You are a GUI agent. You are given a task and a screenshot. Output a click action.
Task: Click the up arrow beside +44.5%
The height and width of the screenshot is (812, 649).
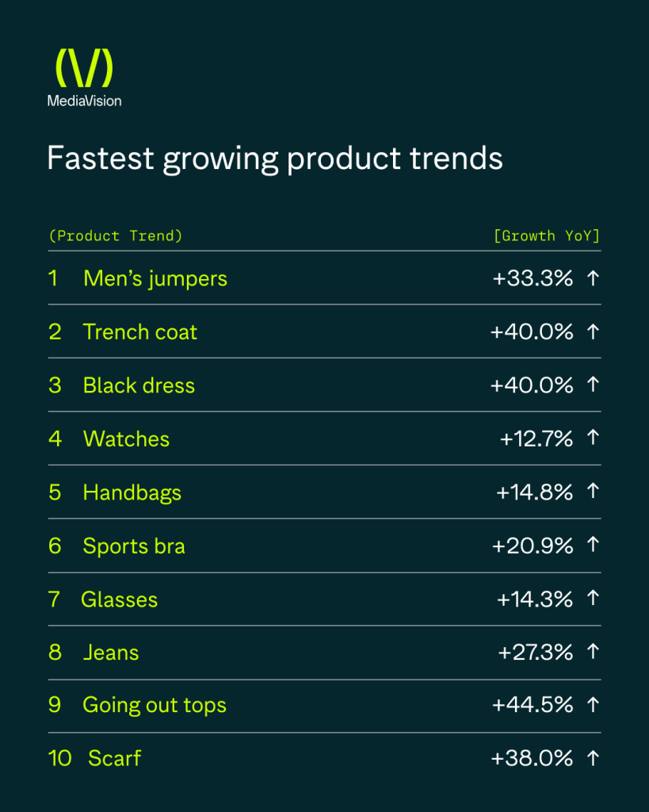[x=593, y=705]
